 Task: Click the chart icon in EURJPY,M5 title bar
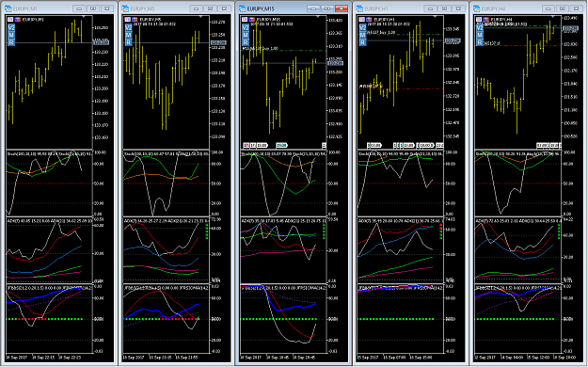pyautogui.click(x=125, y=8)
